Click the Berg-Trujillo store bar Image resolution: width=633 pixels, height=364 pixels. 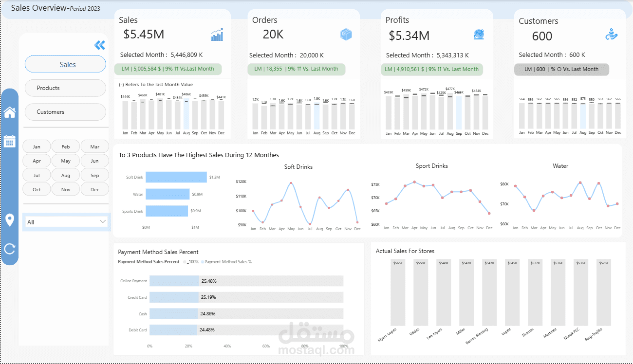603,292
